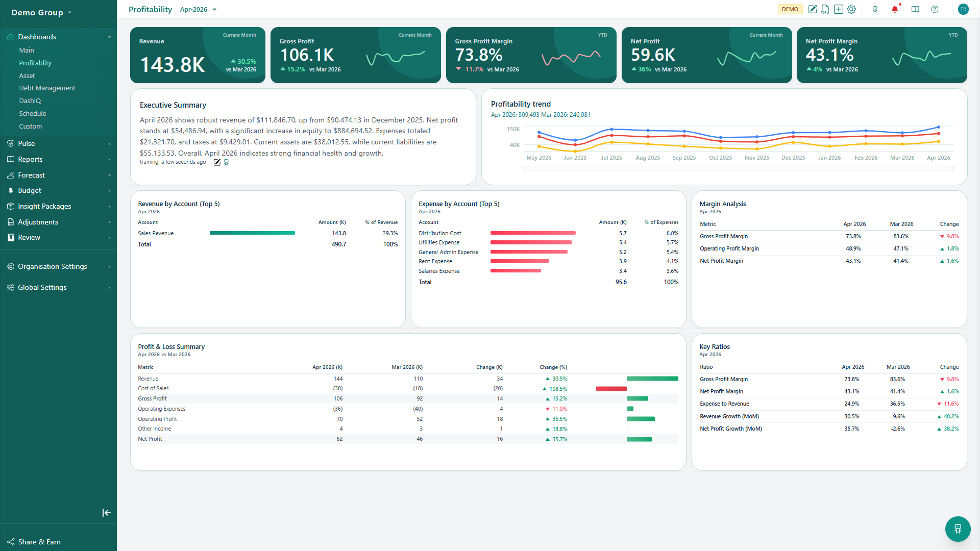The height and width of the screenshot is (551, 980).
Task: Expand Organisation Settings chevron
Action: pyautogui.click(x=109, y=266)
